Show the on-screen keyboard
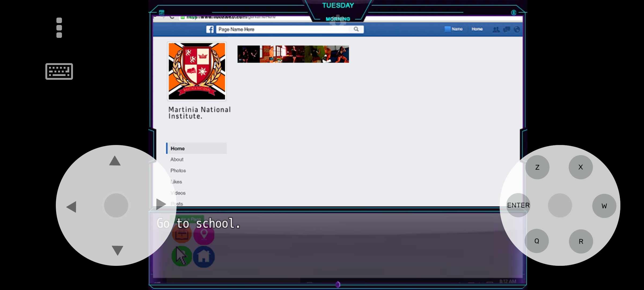Screen dimensions: 644x290 coord(59,71)
